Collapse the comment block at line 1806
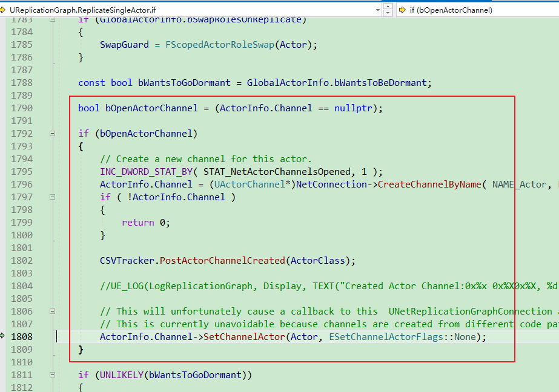 [53, 311]
